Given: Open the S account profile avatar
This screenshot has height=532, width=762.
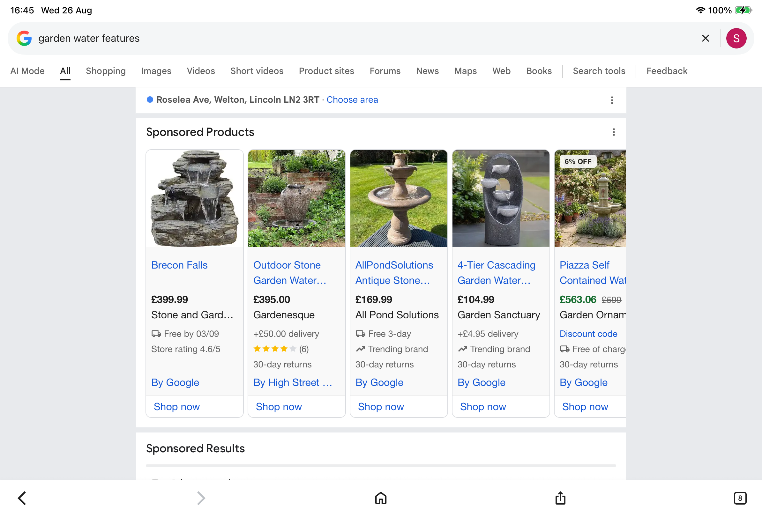Looking at the screenshot, I should point(736,38).
